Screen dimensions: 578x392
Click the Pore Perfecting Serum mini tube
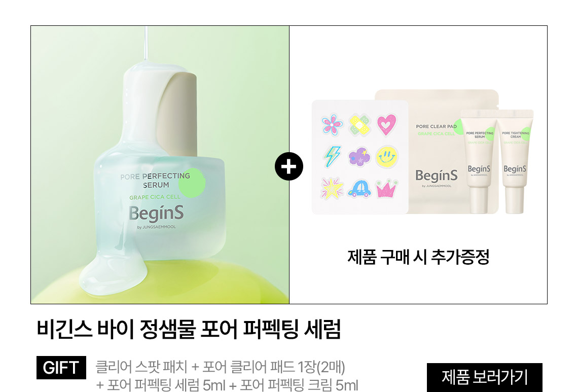pyautogui.click(x=479, y=162)
